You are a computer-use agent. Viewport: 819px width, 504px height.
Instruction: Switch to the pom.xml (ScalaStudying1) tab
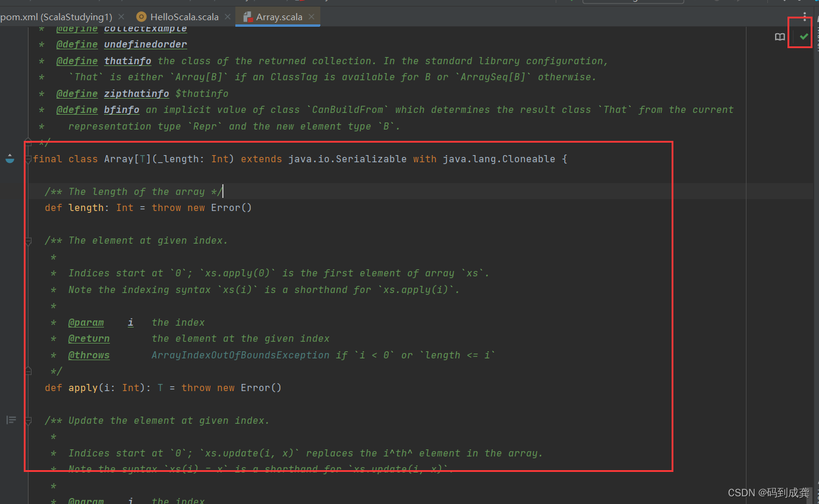(56, 17)
